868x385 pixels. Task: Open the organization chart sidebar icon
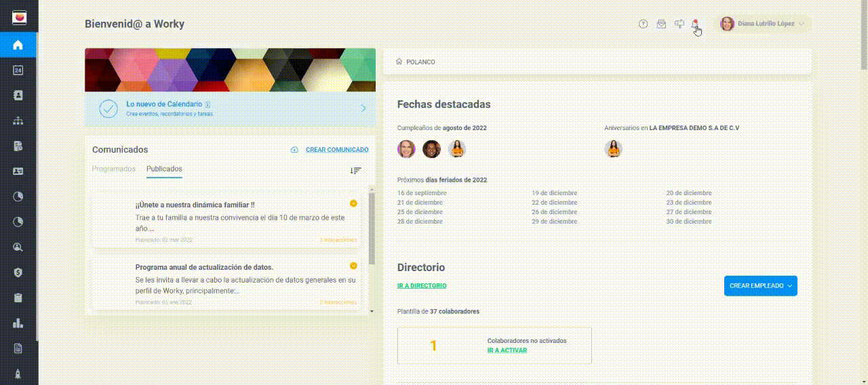18,121
